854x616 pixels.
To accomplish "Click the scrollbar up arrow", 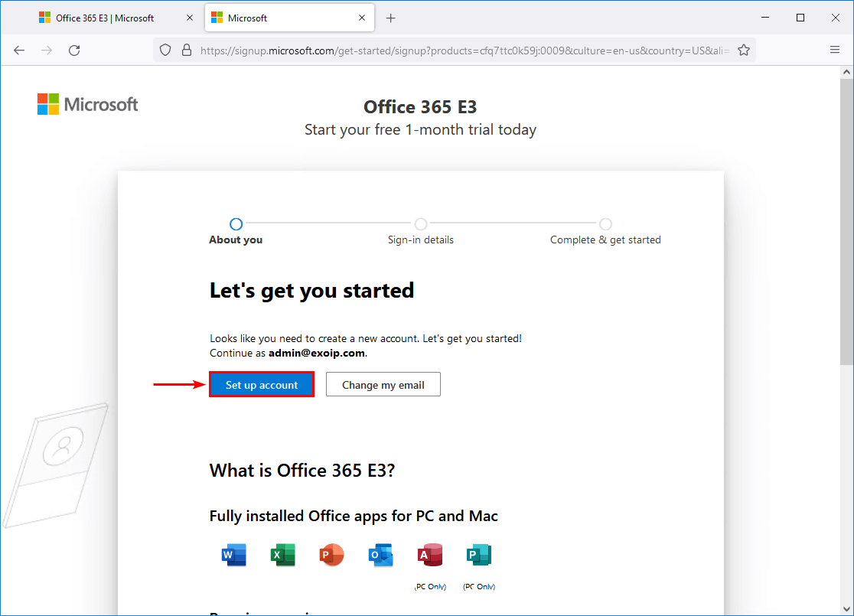I will (846, 72).
